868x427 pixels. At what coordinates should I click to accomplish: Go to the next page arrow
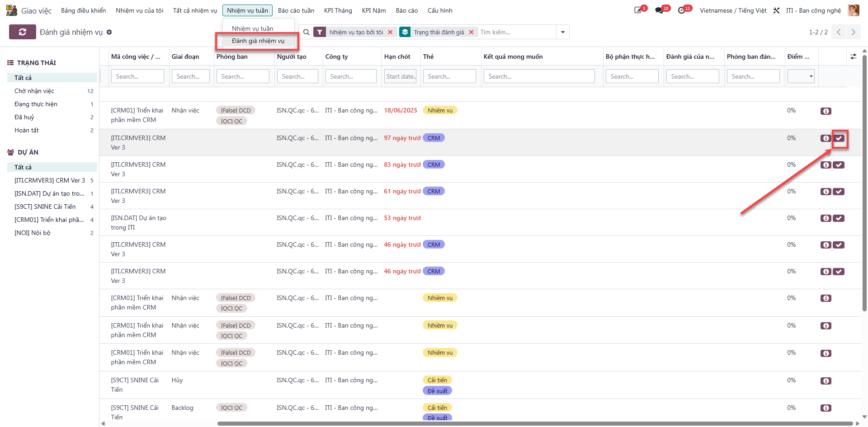[853, 32]
